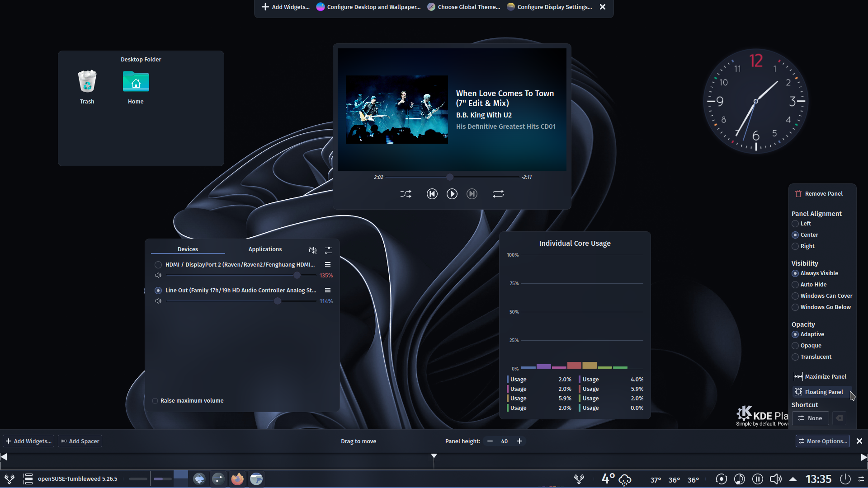Open the HDMI device hamburger menu

tap(328, 264)
